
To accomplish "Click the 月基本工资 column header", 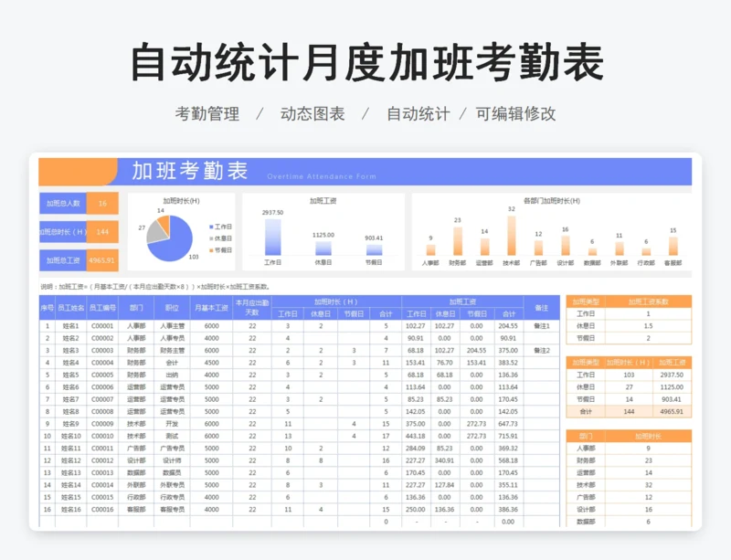I will (211, 308).
